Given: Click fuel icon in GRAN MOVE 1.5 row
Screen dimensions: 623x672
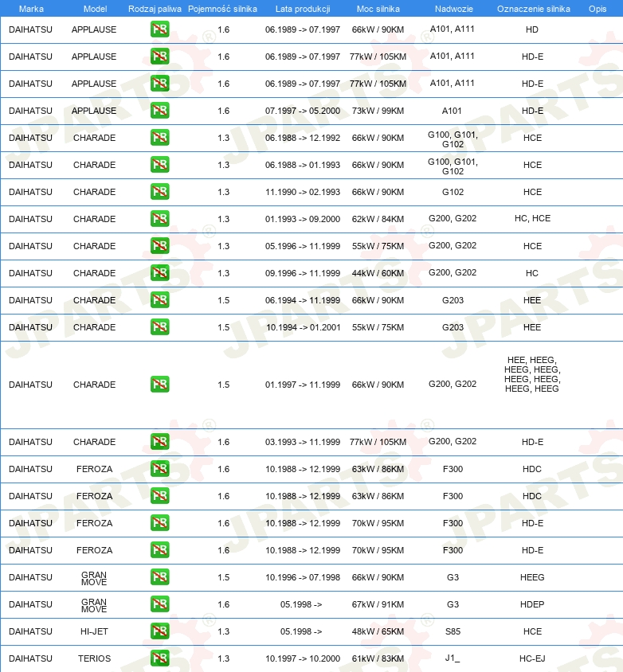Looking at the screenshot, I should (160, 577).
